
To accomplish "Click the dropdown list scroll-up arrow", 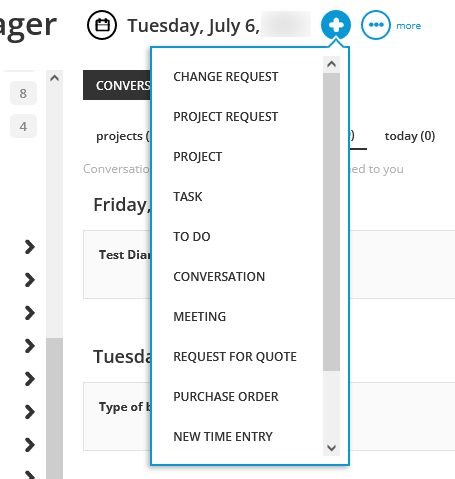I will (x=331, y=64).
